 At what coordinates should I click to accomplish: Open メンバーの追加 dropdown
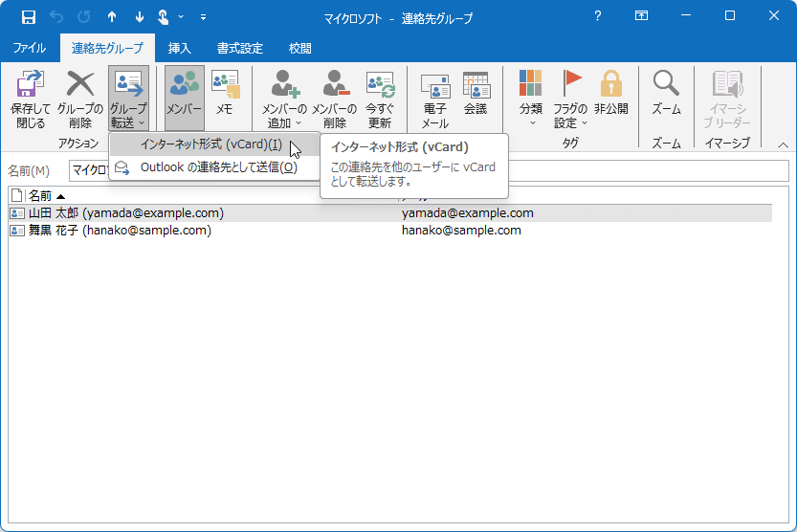click(x=284, y=100)
